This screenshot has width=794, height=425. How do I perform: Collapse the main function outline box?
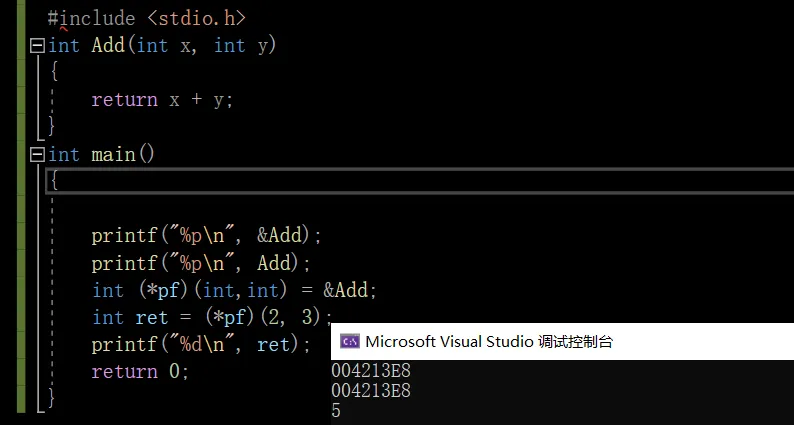[38, 154]
